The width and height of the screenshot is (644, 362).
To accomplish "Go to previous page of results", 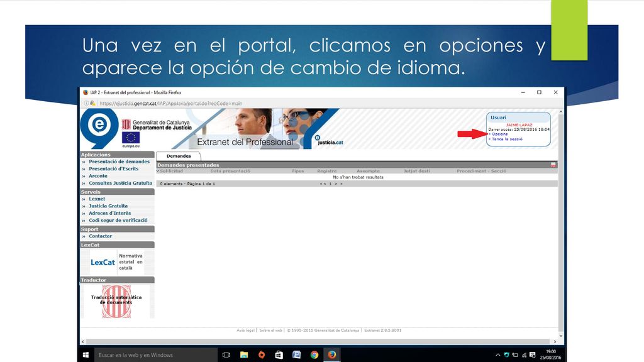I will [325, 184].
